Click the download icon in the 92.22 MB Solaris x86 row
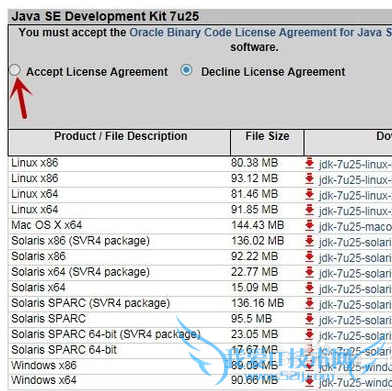The image size is (392, 391). pos(310,257)
